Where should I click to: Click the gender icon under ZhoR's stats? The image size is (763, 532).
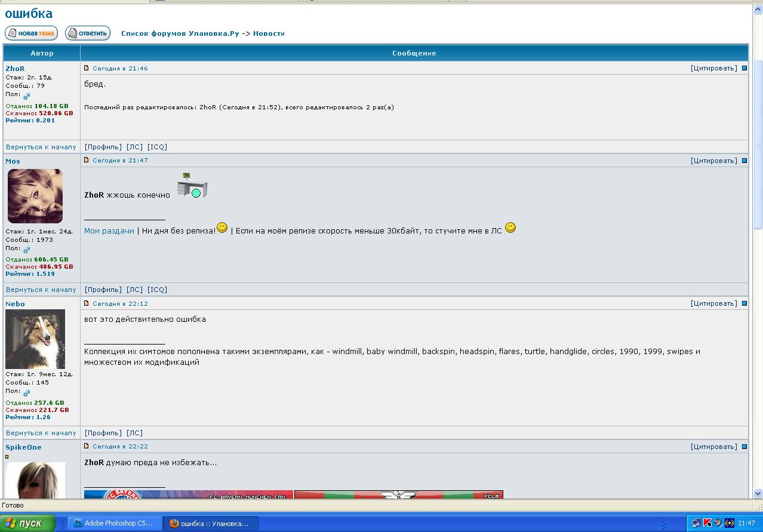click(x=26, y=96)
